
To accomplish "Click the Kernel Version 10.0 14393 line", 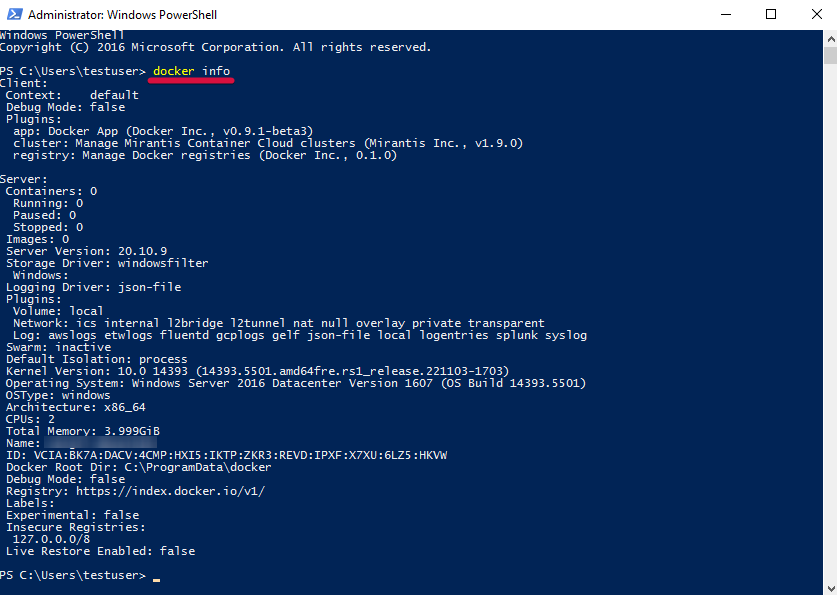I will point(257,371).
